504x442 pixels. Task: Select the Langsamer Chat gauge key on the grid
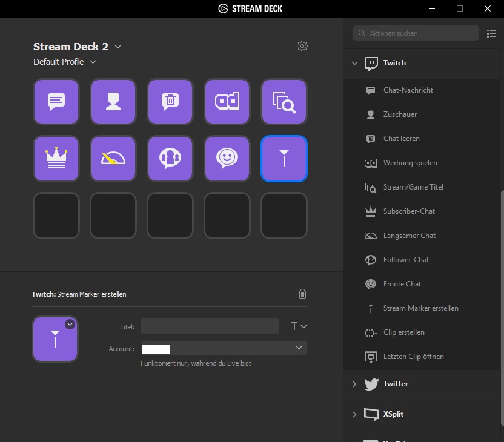coord(113,159)
